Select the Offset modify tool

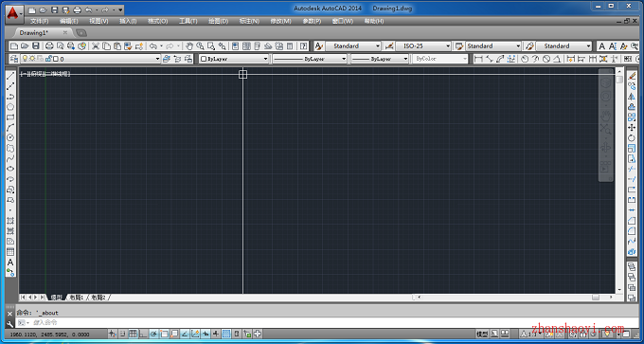(632, 107)
